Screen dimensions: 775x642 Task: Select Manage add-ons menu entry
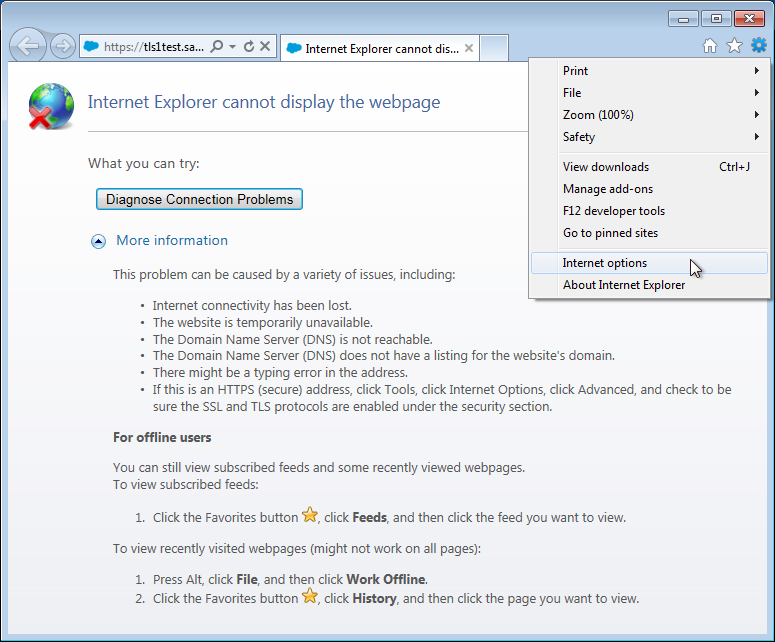pos(649,189)
